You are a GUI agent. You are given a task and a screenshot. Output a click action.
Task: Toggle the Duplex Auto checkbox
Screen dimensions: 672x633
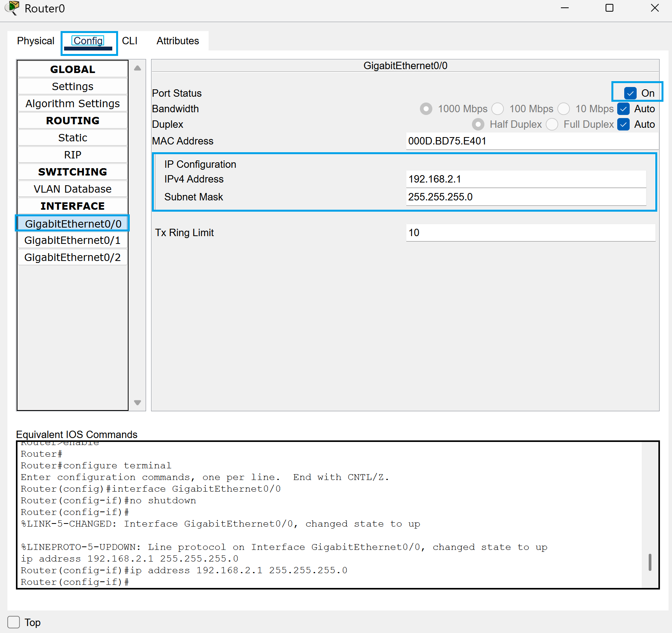pos(623,124)
